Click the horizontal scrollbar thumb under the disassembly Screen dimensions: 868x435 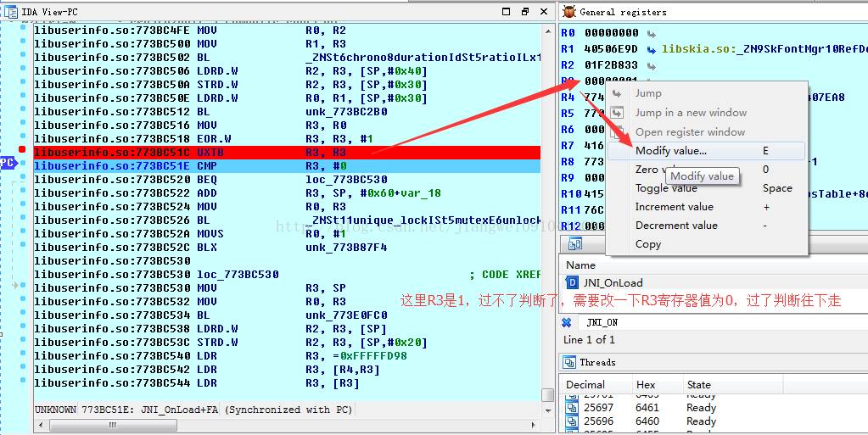(x=113, y=425)
